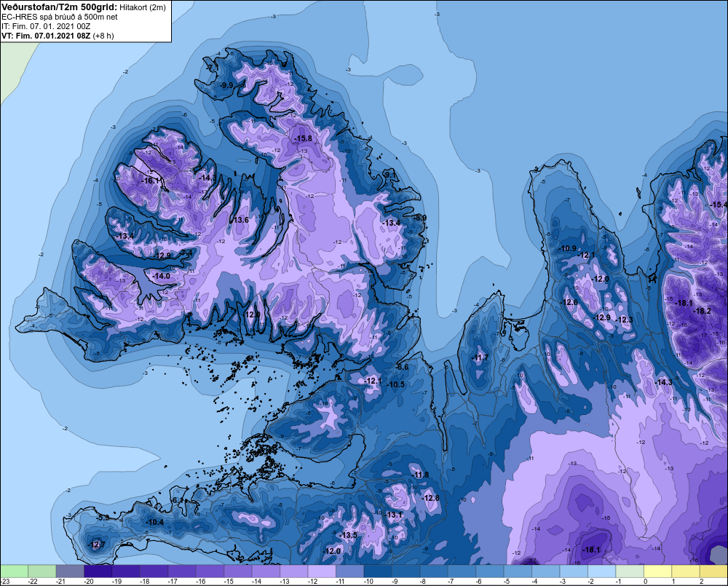The width and height of the screenshot is (728, 586).
Task: Click the -10.5 temperature label
Action: point(397,384)
